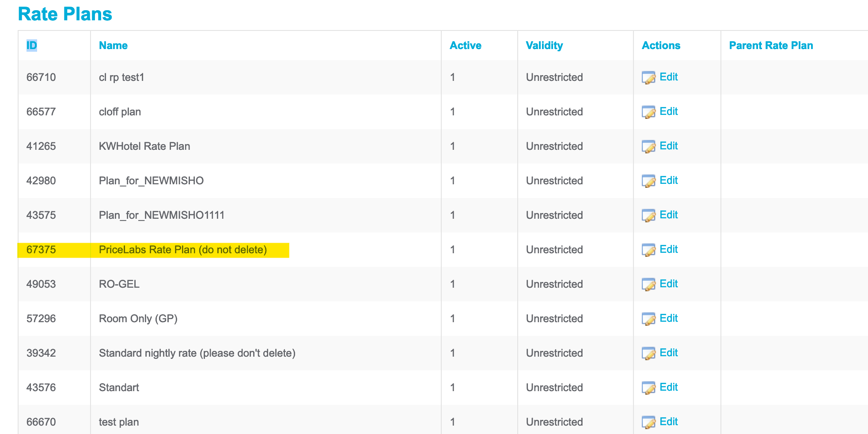This screenshot has height=434, width=868.
Task: Click the name RO-GEL
Action: point(119,284)
